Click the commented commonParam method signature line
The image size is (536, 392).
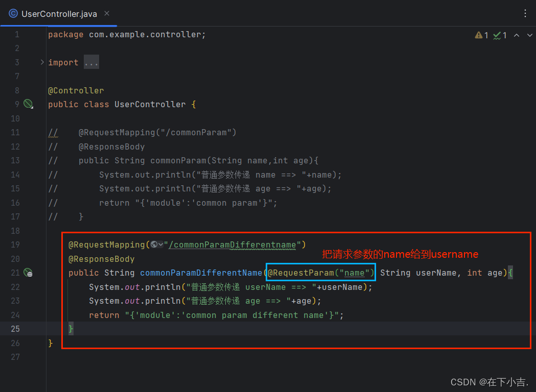[x=183, y=160]
